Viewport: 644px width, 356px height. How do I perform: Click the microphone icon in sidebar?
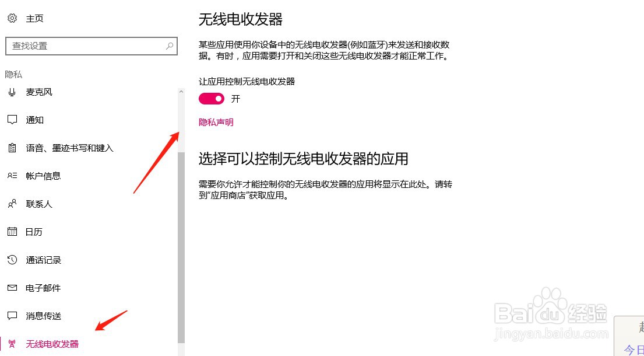12,92
